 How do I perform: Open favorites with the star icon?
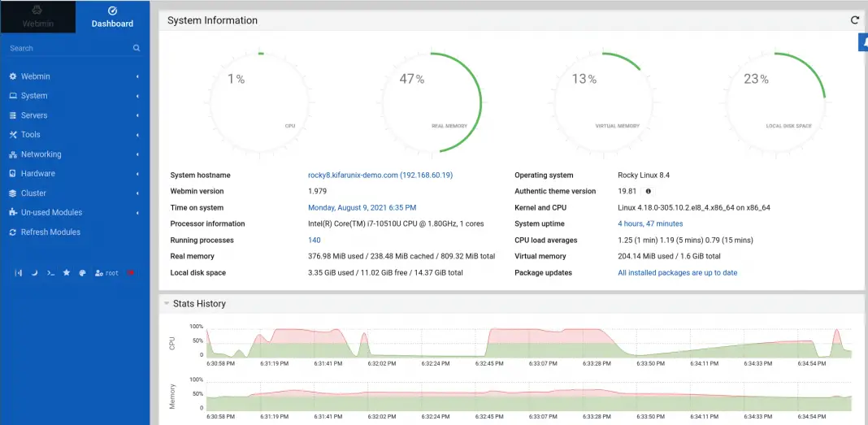pos(67,273)
